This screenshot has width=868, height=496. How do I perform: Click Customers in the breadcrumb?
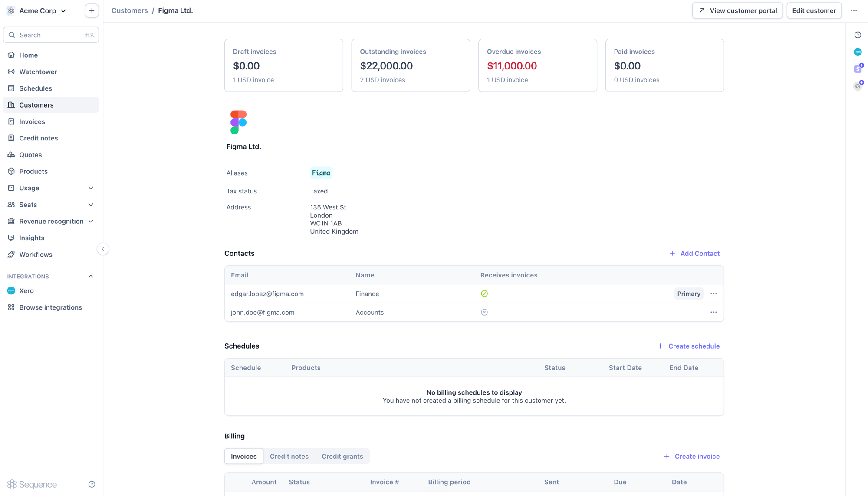[x=130, y=10]
